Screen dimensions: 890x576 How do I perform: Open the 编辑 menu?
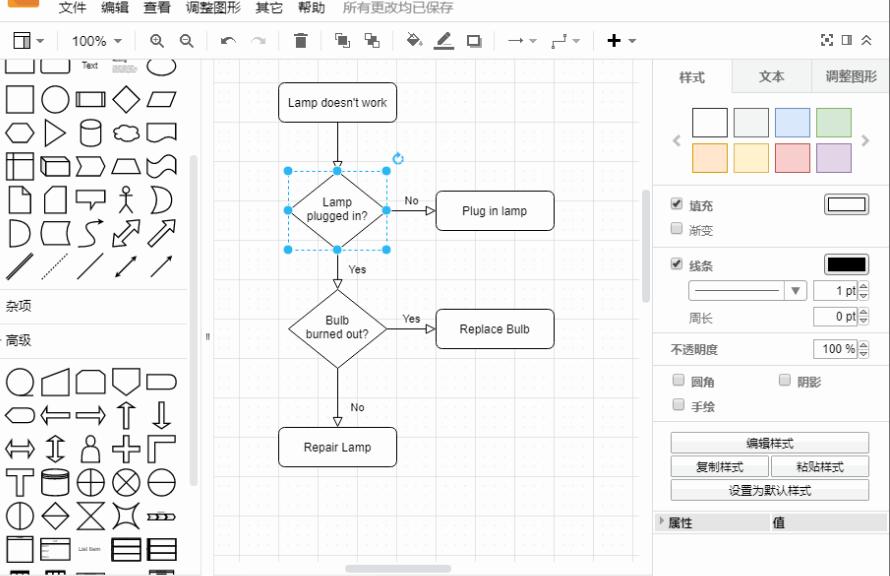pos(115,8)
